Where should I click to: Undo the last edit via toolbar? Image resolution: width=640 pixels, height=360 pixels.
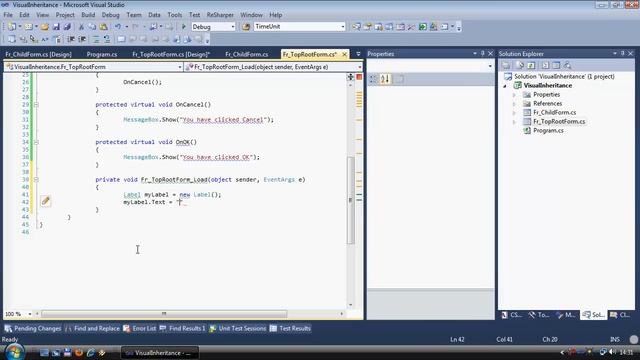[118, 27]
